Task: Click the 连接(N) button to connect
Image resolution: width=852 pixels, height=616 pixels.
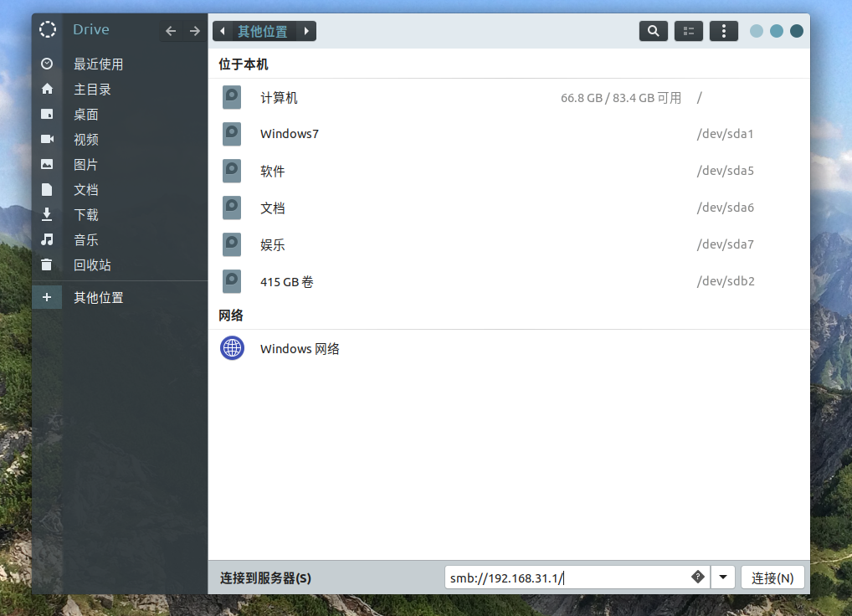Action: [772, 577]
